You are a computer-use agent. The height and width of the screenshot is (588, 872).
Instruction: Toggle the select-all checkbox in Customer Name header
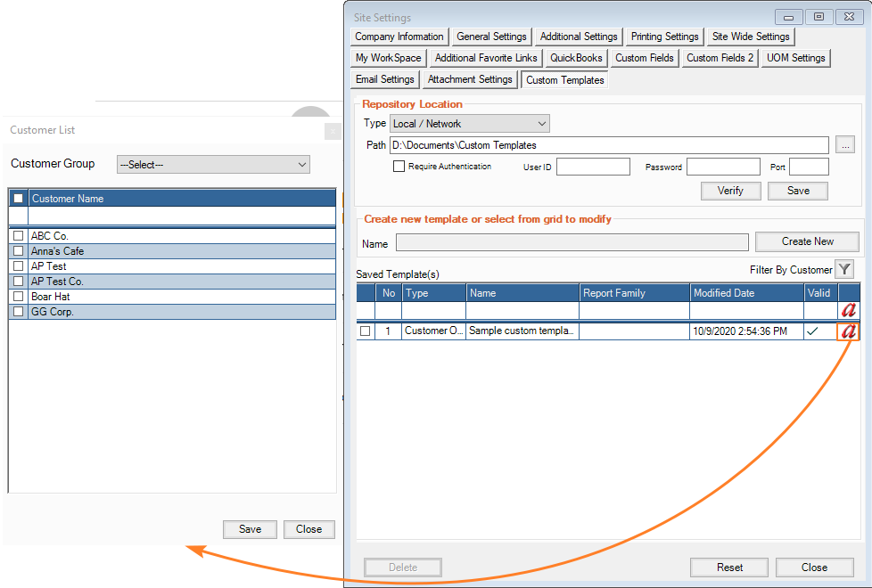18,199
